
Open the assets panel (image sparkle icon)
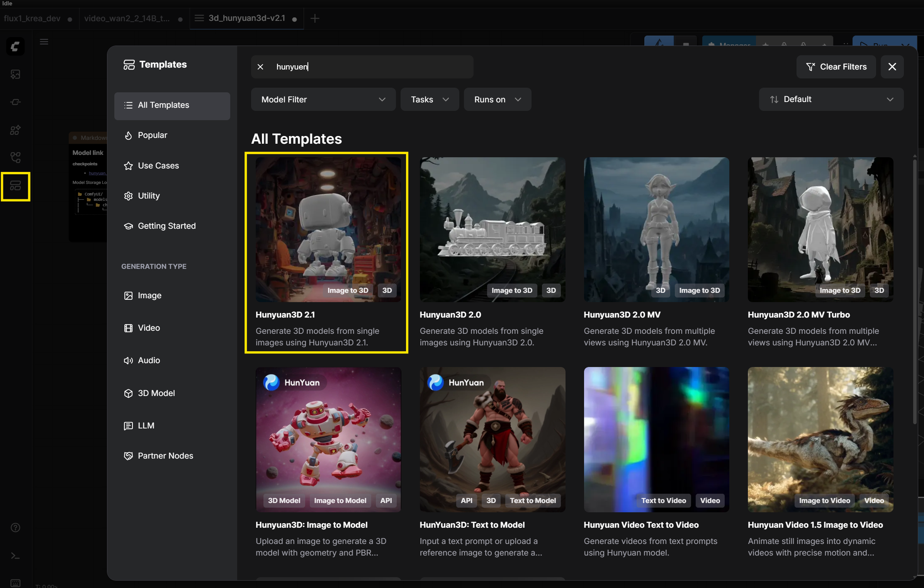tap(15, 74)
